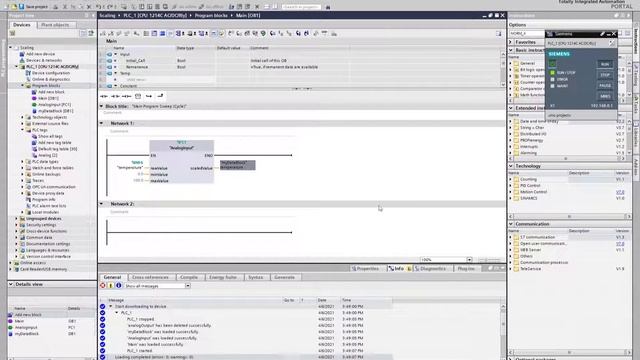This screenshot has width=640, height=360.
Task: Click the Motion Control version link
Action: pos(620,192)
